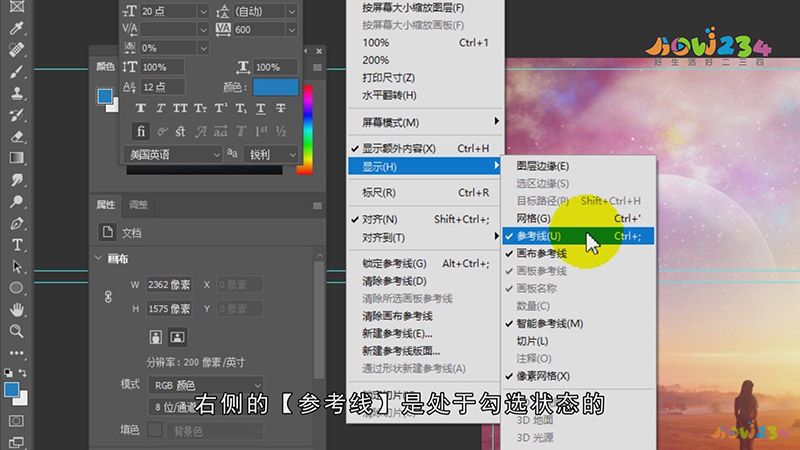The image size is (800, 450).
Task: Uncheck 参考线(U) in the Show submenu
Action: 578,236
